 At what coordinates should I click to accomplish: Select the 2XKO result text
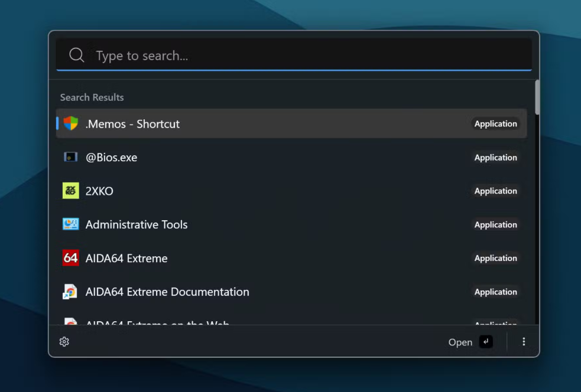tap(99, 191)
